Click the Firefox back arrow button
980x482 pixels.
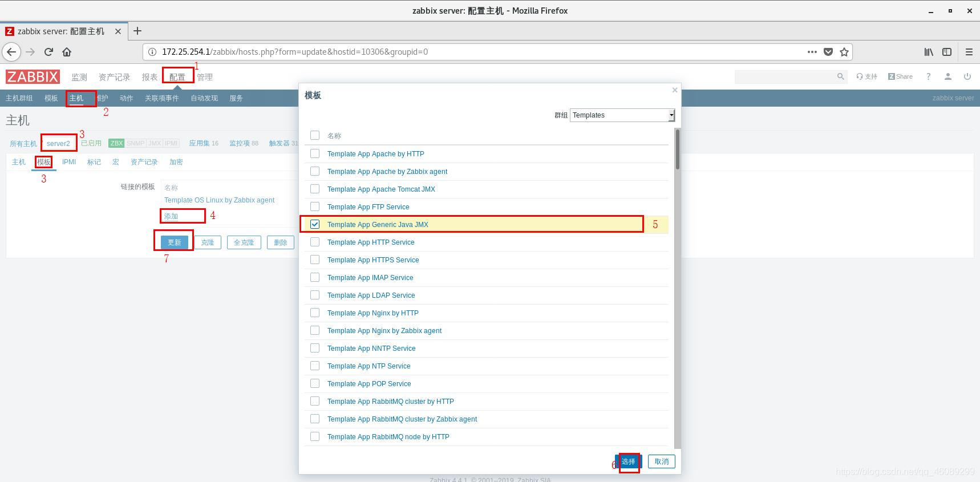[x=11, y=52]
